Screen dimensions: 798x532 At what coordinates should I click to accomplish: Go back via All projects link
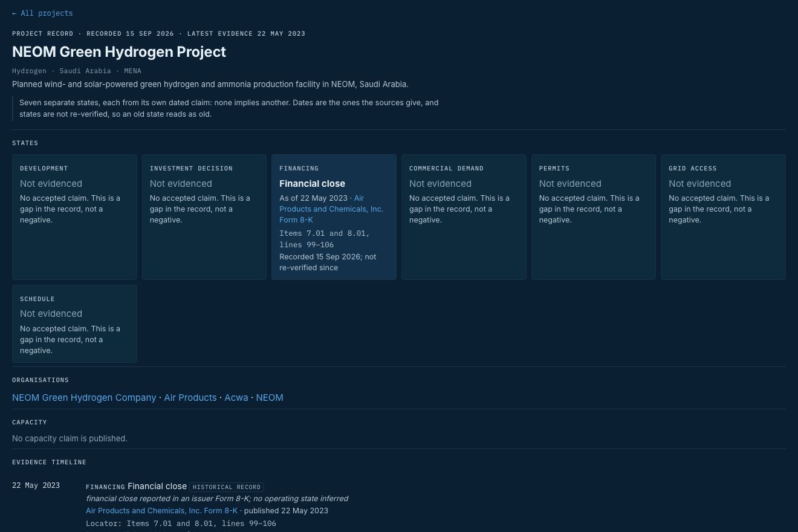pyautogui.click(x=42, y=13)
